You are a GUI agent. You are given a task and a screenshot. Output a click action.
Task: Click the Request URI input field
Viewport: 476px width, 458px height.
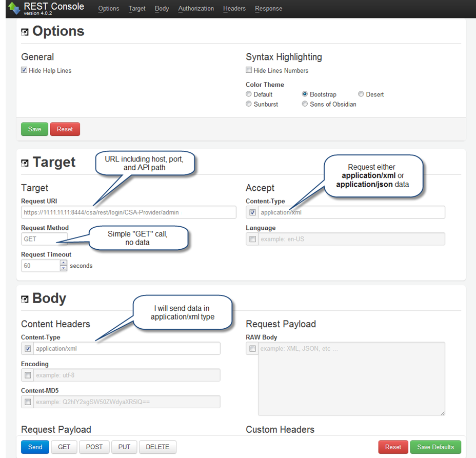pyautogui.click(x=128, y=212)
